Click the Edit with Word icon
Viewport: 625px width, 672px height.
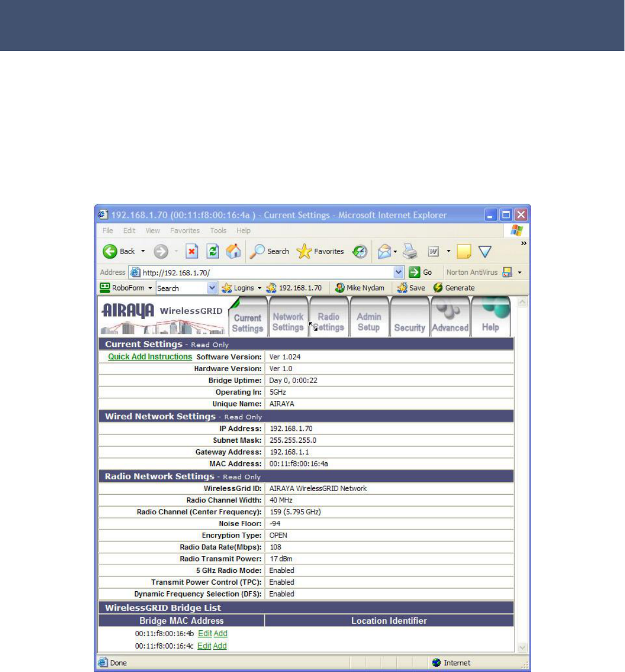(434, 251)
